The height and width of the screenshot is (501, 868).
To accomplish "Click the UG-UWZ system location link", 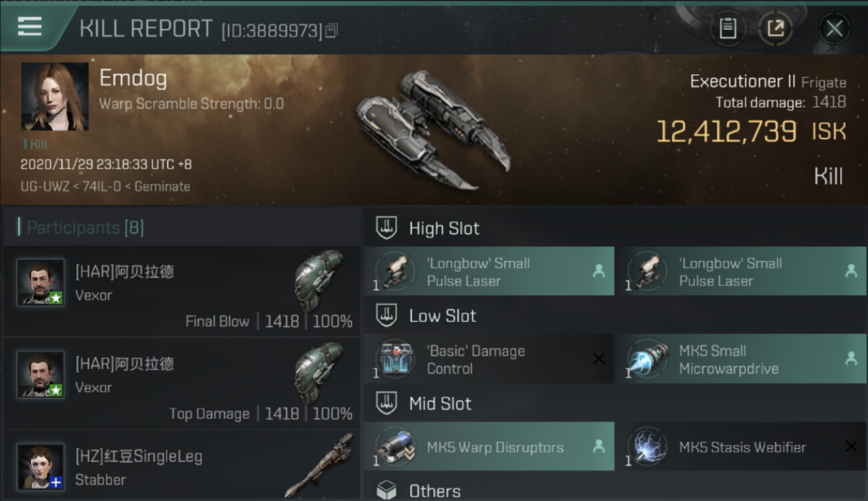I will click(x=45, y=187).
